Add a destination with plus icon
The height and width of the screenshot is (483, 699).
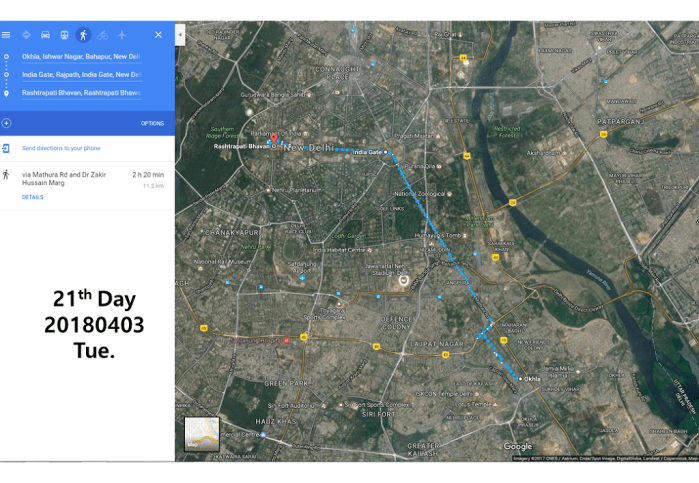click(7, 123)
